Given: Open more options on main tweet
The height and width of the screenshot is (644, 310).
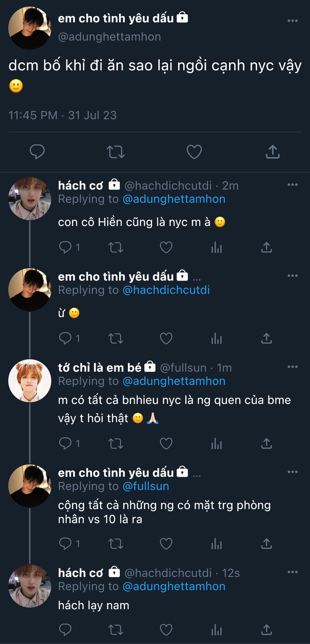Looking at the screenshot, I should pos(292,21).
